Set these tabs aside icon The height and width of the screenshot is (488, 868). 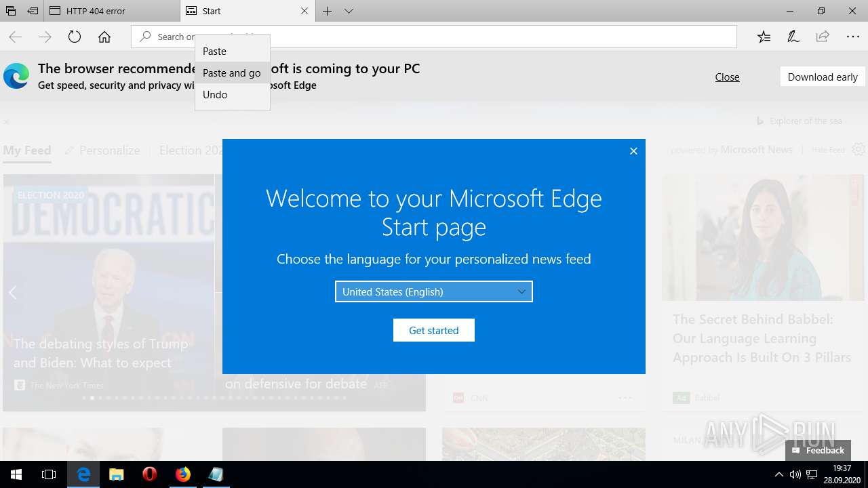pos(33,11)
